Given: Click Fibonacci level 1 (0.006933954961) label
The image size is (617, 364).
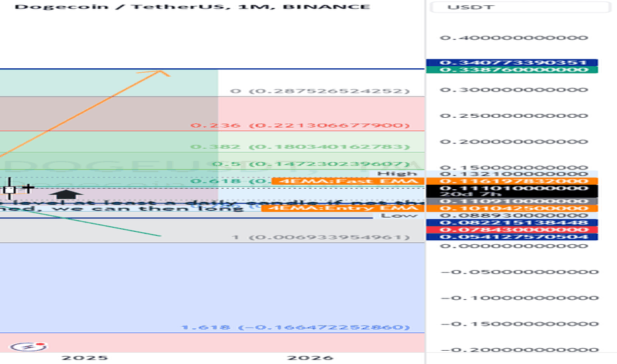Looking at the screenshot, I should pos(321,238).
